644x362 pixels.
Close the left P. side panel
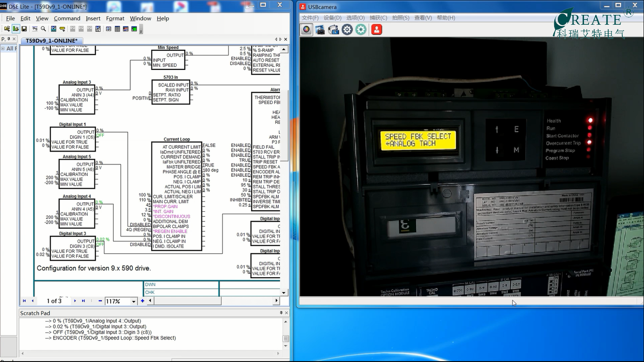point(14,39)
